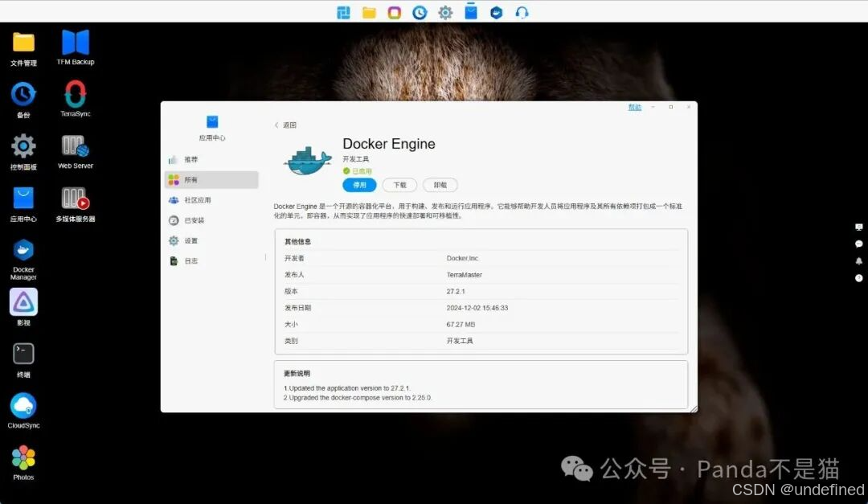Open the headset support icon in top bar
868x504 pixels.
[522, 12]
